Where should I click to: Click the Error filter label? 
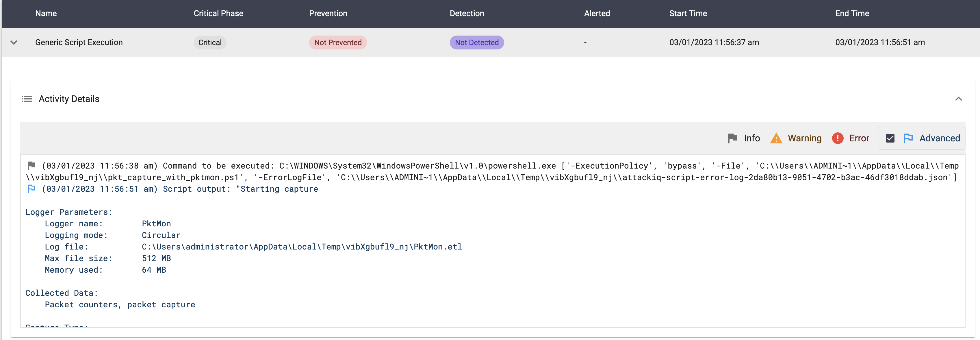click(859, 138)
